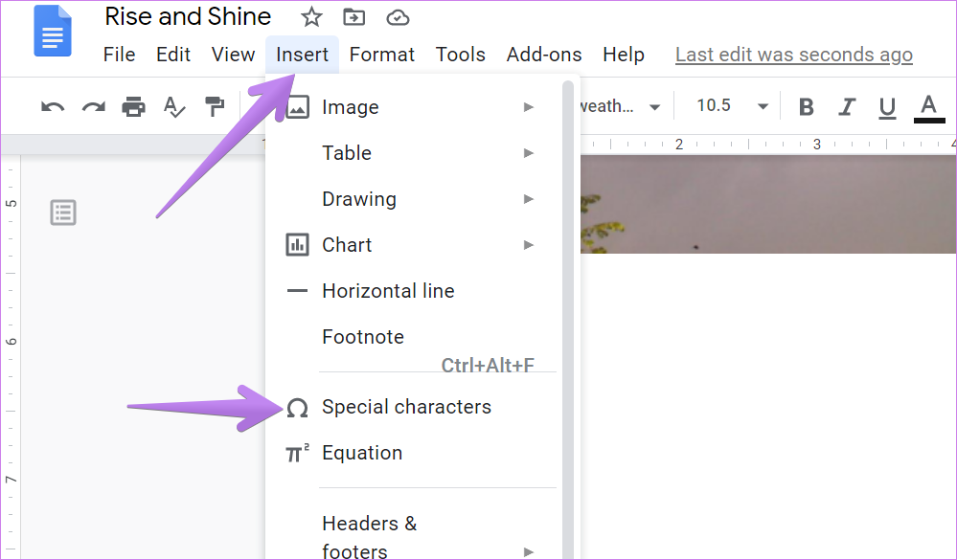Click the Google Docs home icon
This screenshot has height=560, width=957.
pyautogui.click(x=52, y=32)
